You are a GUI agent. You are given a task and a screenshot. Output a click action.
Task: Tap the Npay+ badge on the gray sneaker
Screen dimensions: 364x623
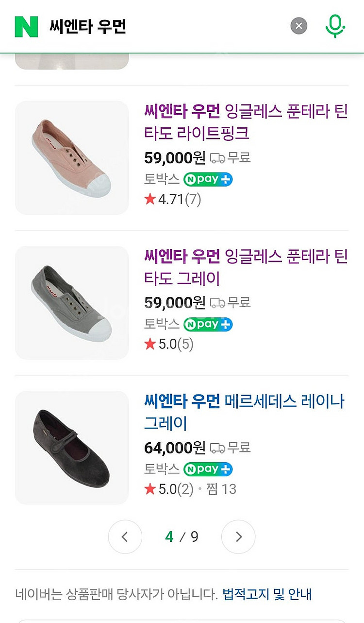click(x=208, y=324)
